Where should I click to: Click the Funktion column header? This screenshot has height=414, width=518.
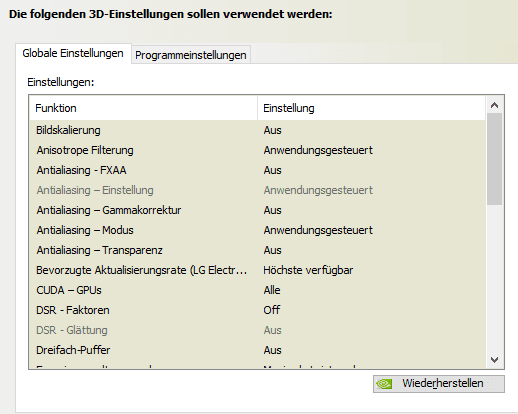[x=143, y=108]
